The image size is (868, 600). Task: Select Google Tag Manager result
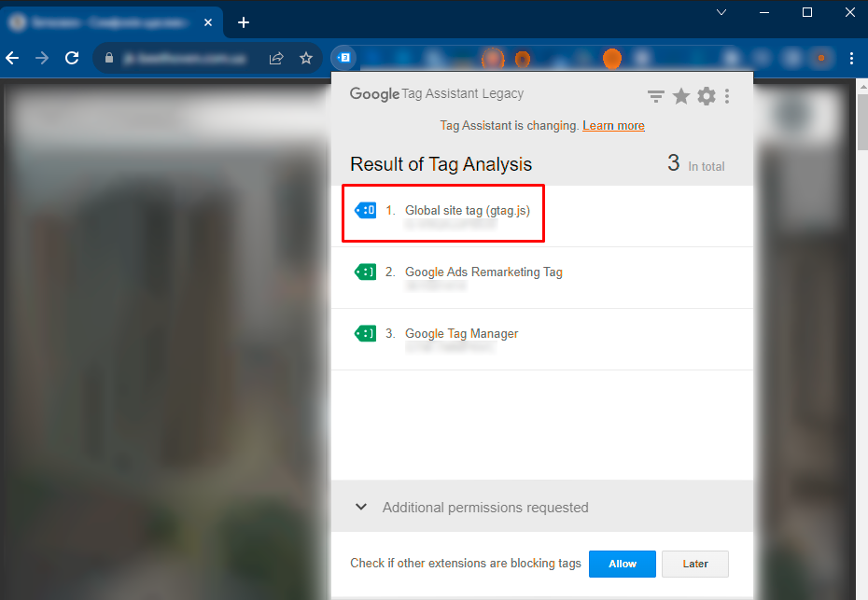click(x=542, y=340)
